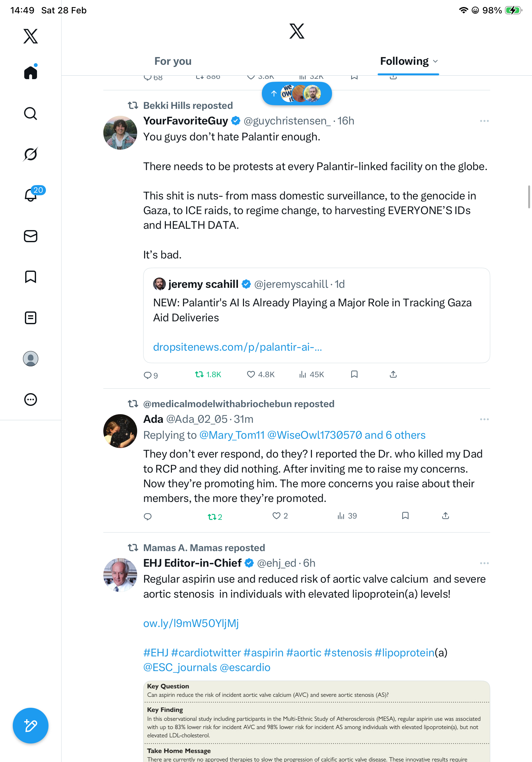Screen dimensions: 532x762
Task: Undo repost on YourFavoriteGuy's post
Action: pos(208,374)
